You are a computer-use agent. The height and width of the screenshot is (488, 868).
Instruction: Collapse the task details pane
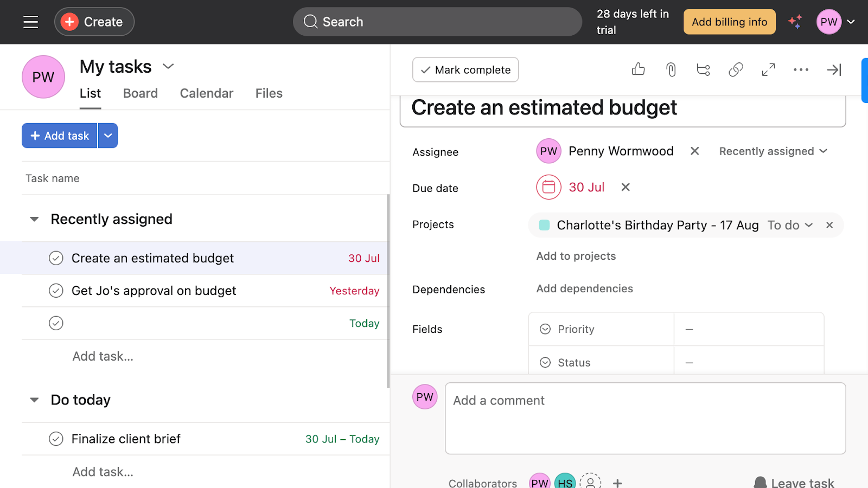pyautogui.click(x=834, y=69)
